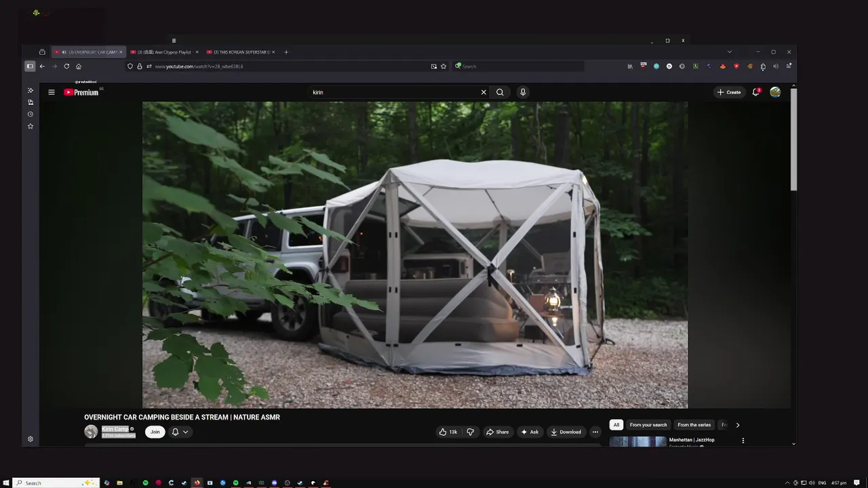The width and height of the screenshot is (868, 488).
Task: Show more filter chips with right arrow
Action: [738, 425]
